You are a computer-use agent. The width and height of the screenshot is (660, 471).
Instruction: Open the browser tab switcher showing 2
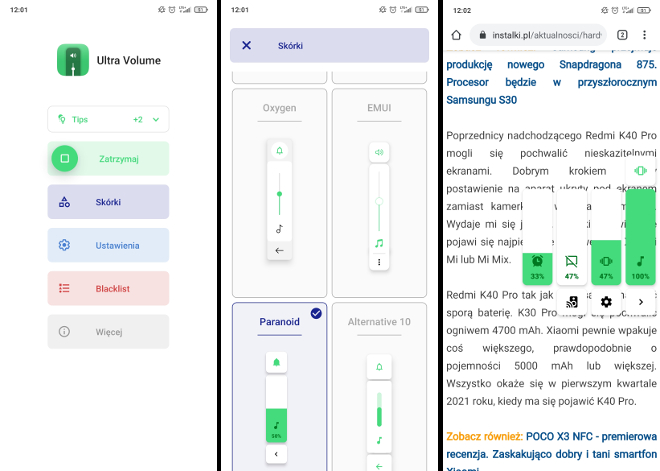click(622, 35)
